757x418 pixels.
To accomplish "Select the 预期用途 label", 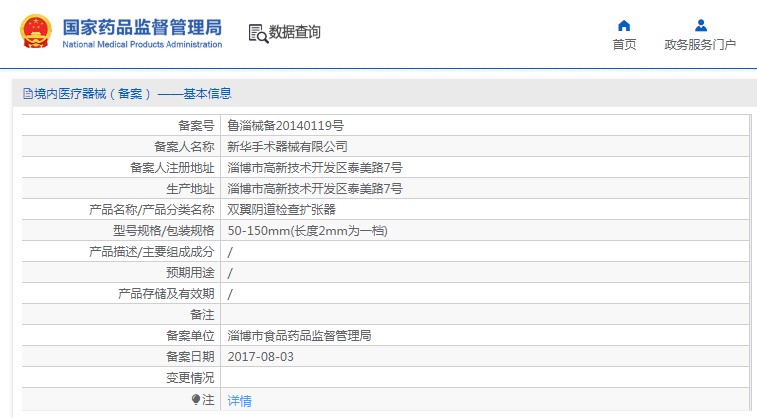I will click(x=190, y=273).
